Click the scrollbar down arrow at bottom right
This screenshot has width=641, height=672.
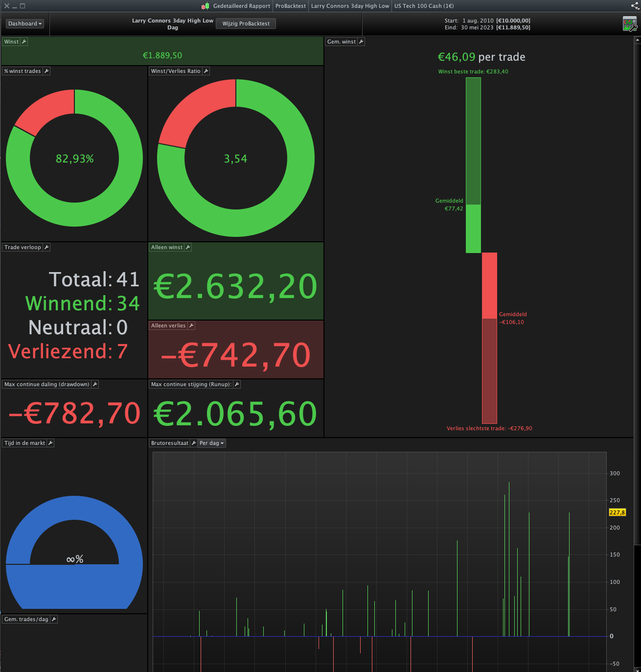(x=637, y=669)
